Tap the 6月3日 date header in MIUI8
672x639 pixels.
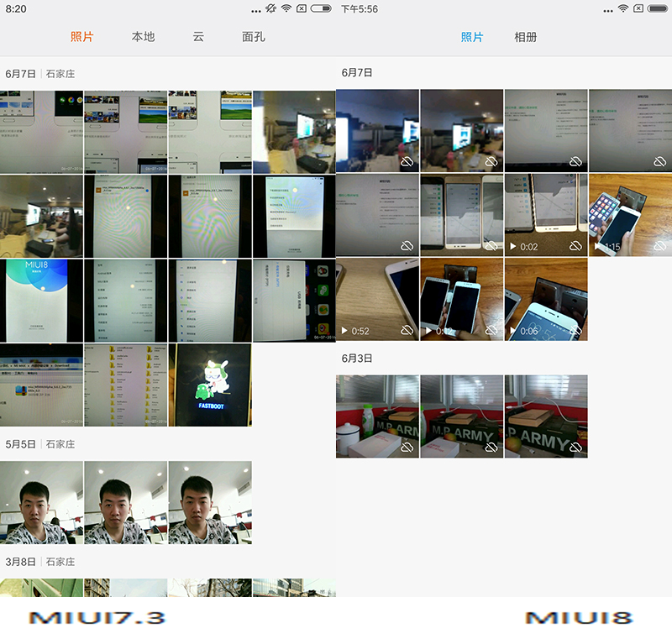tap(356, 358)
